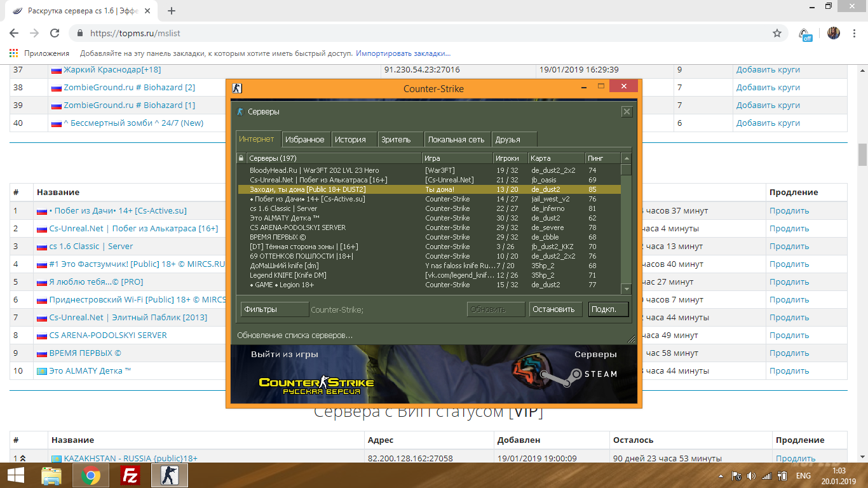
Task: Select the Chrome tab 'Раскрутка сервера cs 1.6'
Action: 81,11
